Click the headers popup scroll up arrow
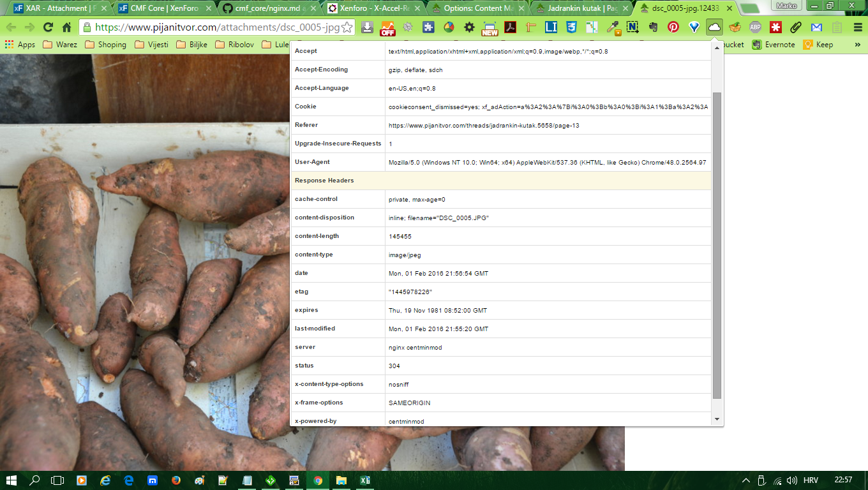The height and width of the screenshot is (490, 868). coord(717,49)
